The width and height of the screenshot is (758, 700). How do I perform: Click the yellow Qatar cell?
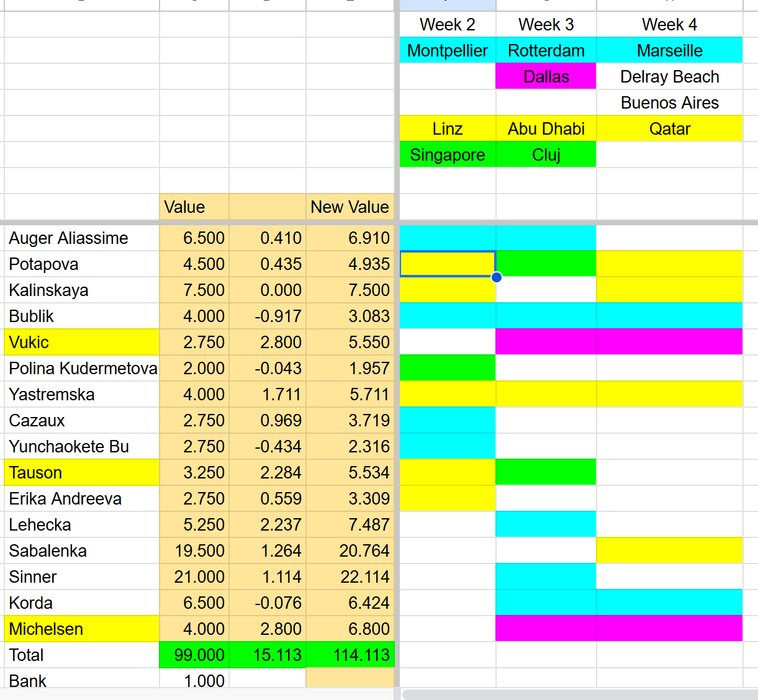pyautogui.click(x=670, y=129)
